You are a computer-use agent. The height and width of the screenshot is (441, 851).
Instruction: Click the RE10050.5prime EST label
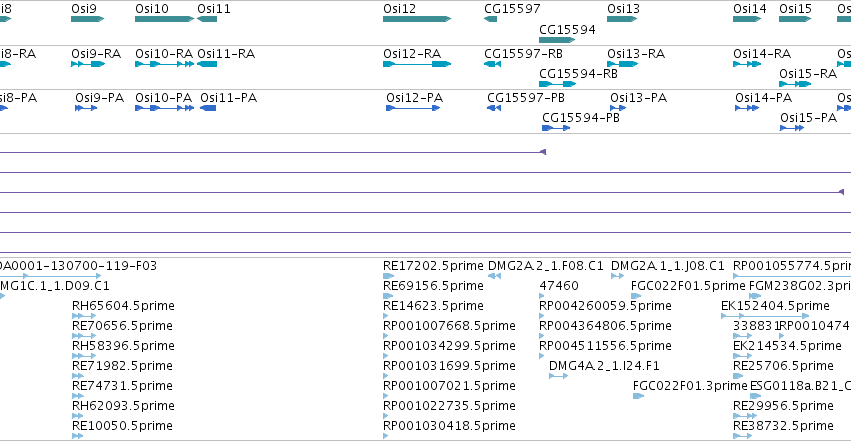tap(122, 426)
